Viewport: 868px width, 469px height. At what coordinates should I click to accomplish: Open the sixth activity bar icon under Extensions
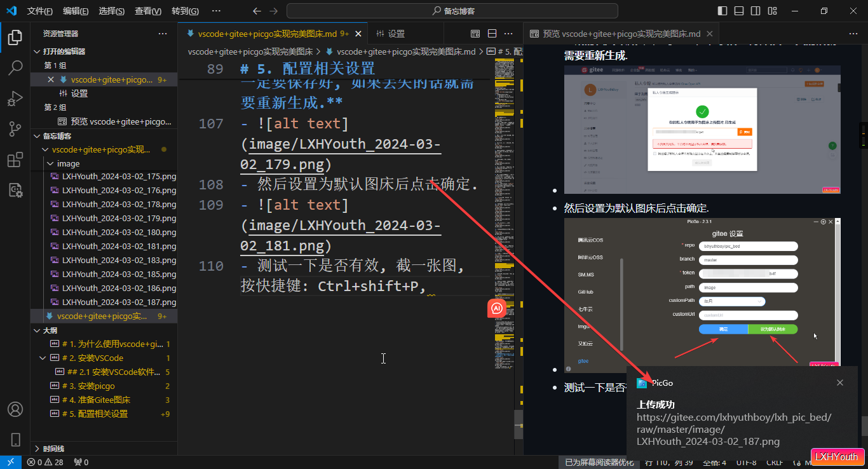[x=15, y=190]
